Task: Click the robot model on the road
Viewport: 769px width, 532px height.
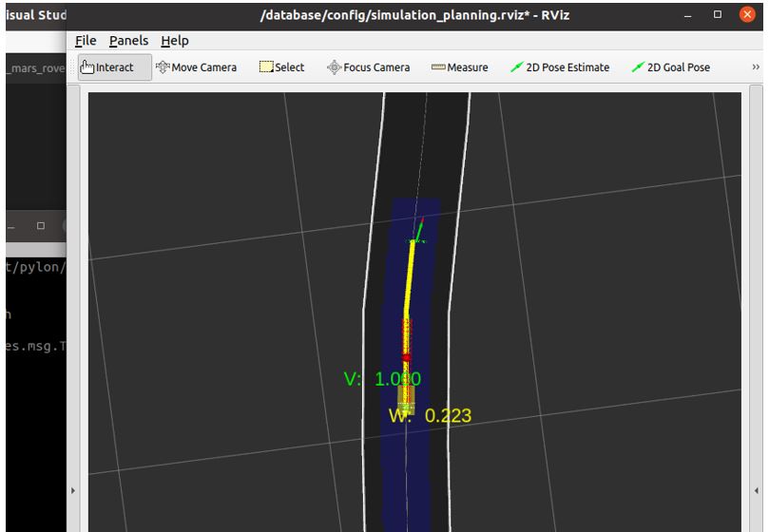Action: [406, 399]
